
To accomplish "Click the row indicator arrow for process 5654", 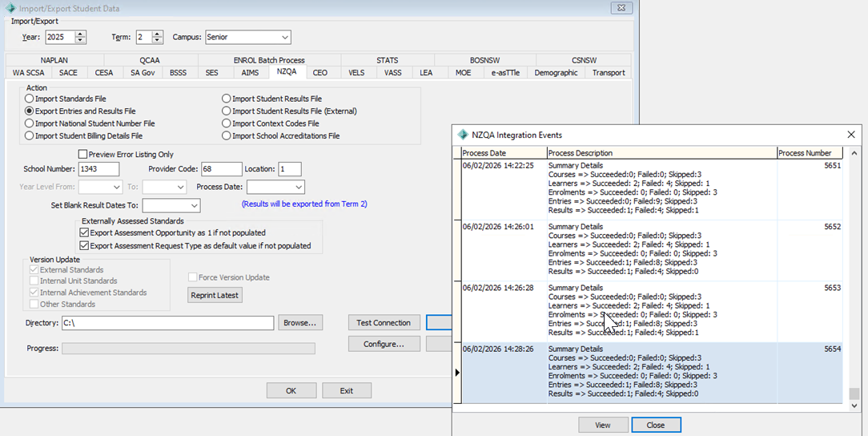I will [x=457, y=373].
